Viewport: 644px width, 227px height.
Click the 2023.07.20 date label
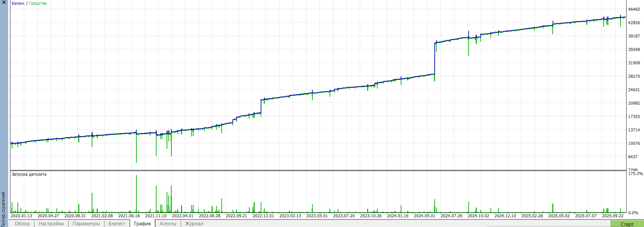(344, 216)
